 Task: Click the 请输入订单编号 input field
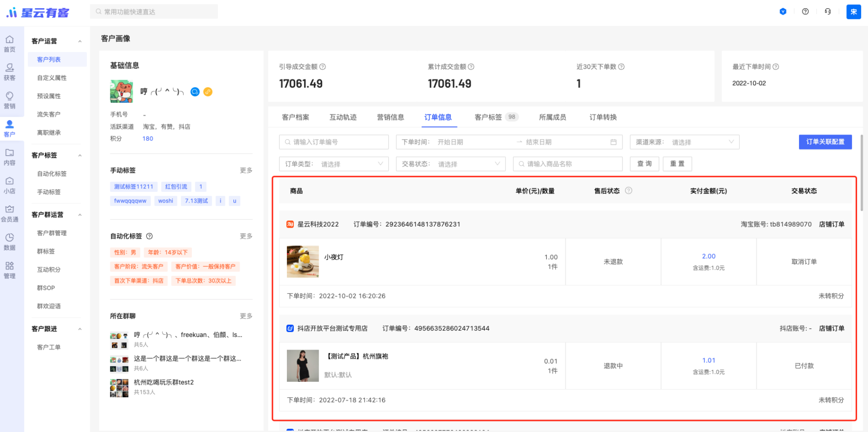click(334, 142)
